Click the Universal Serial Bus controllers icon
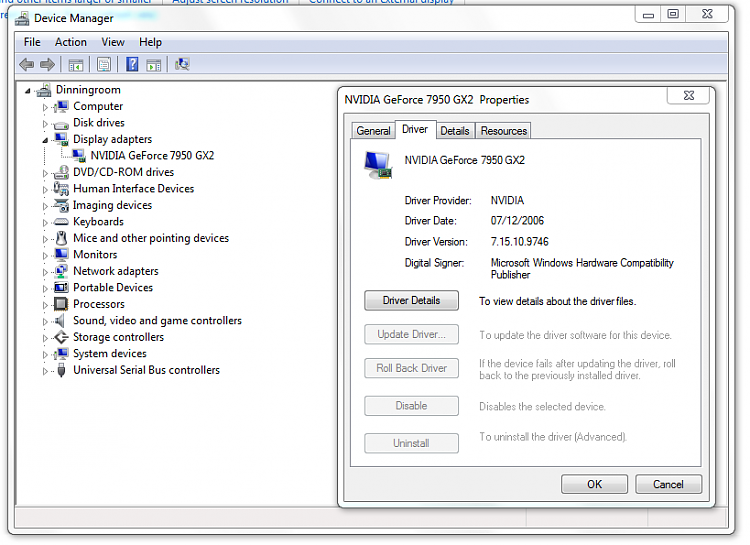The height and width of the screenshot is (545, 750). (x=61, y=370)
